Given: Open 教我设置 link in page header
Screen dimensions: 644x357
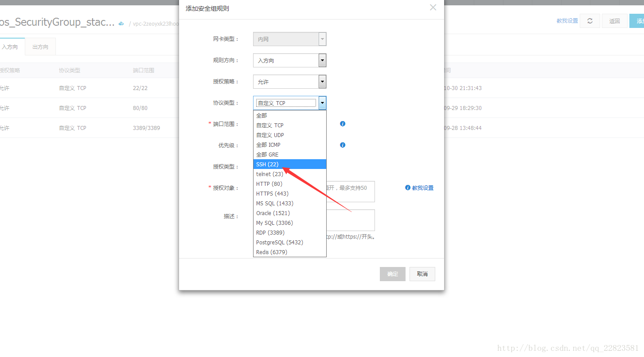Looking at the screenshot, I should 567,21.
